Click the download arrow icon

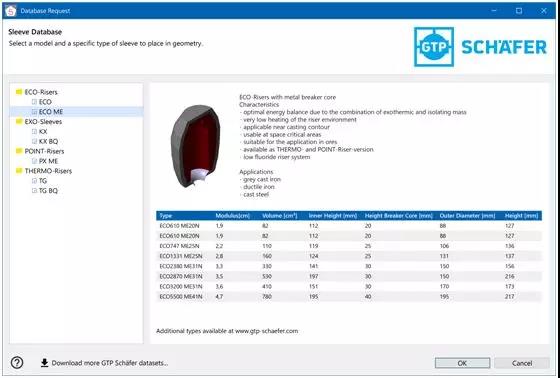click(x=44, y=363)
